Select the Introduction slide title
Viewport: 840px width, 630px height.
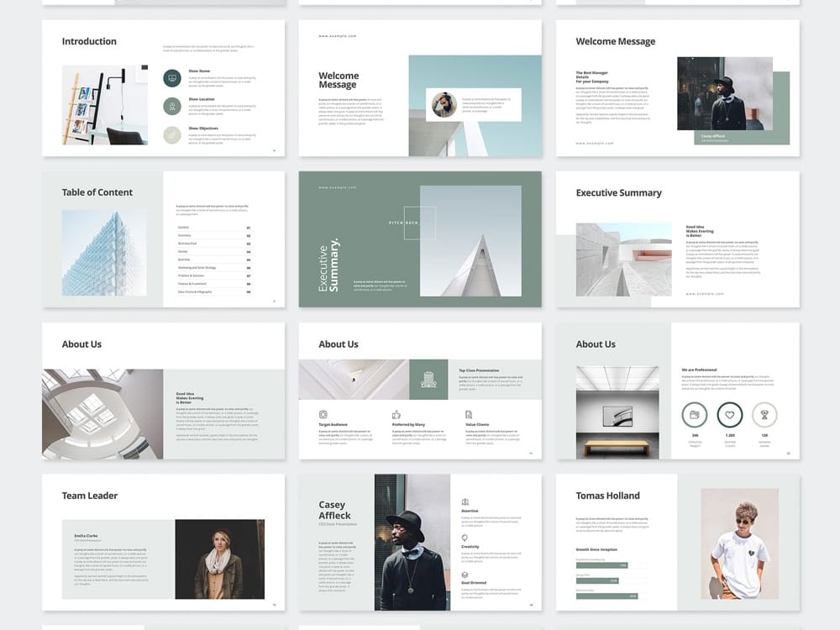[89, 41]
